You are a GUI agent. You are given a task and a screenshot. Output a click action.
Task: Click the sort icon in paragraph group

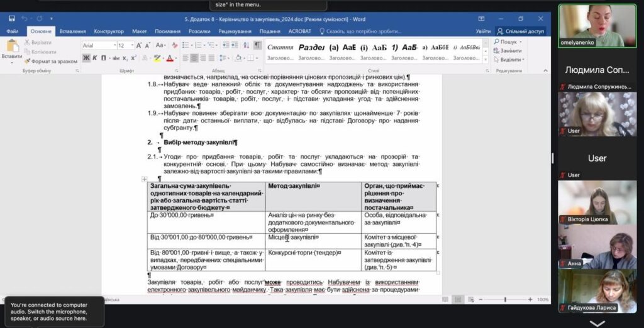coord(245,45)
